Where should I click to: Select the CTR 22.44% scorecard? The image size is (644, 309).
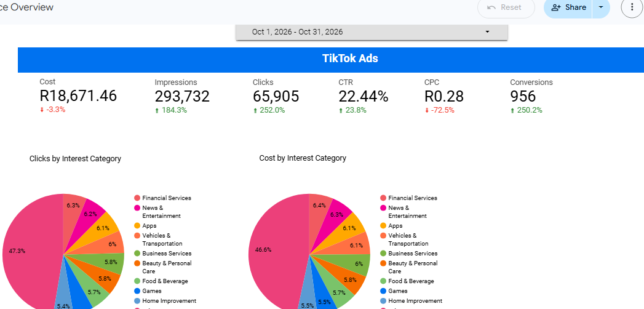point(363,96)
